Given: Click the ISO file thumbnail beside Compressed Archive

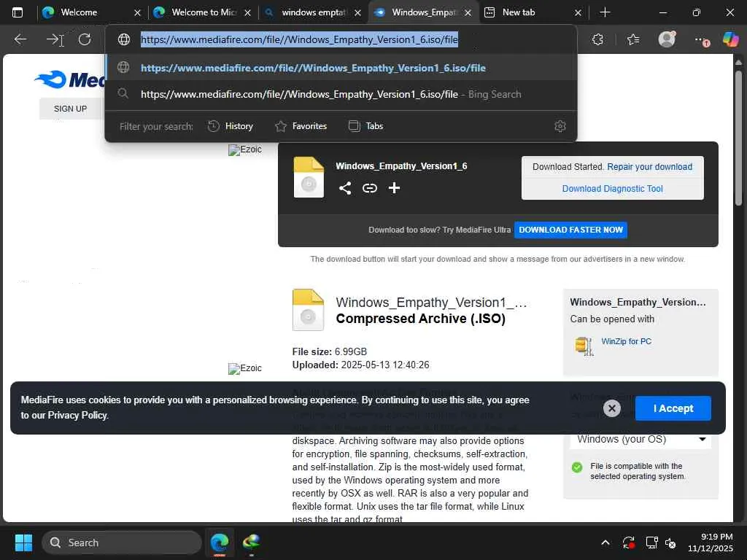Looking at the screenshot, I should pyautogui.click(x=308, y=310).
